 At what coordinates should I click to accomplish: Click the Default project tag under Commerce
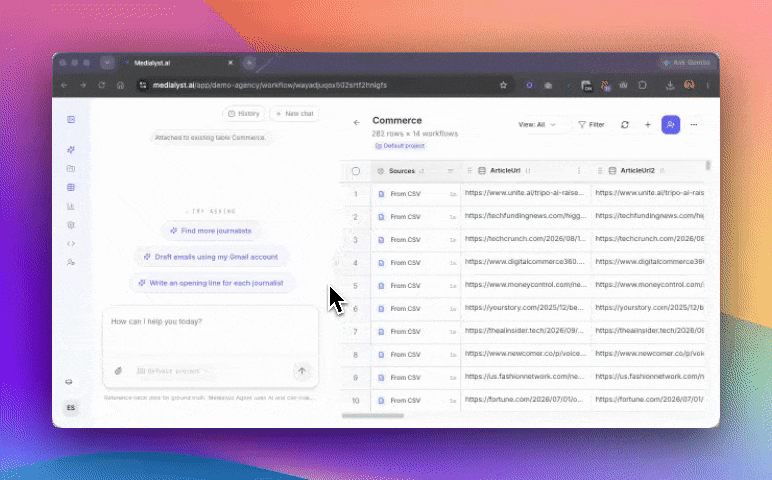pyautogui.click(x=400, y=146)
